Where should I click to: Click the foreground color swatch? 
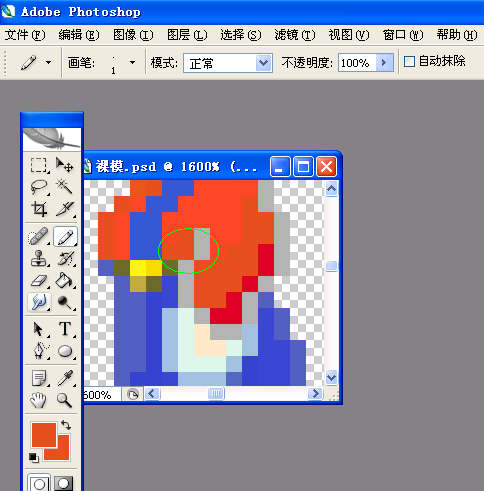44,435
